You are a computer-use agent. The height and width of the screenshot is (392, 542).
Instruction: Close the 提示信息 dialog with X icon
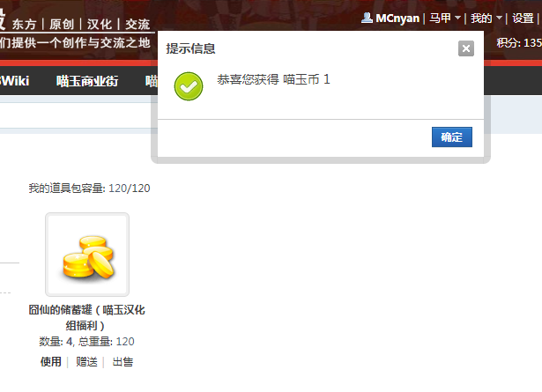466,48
